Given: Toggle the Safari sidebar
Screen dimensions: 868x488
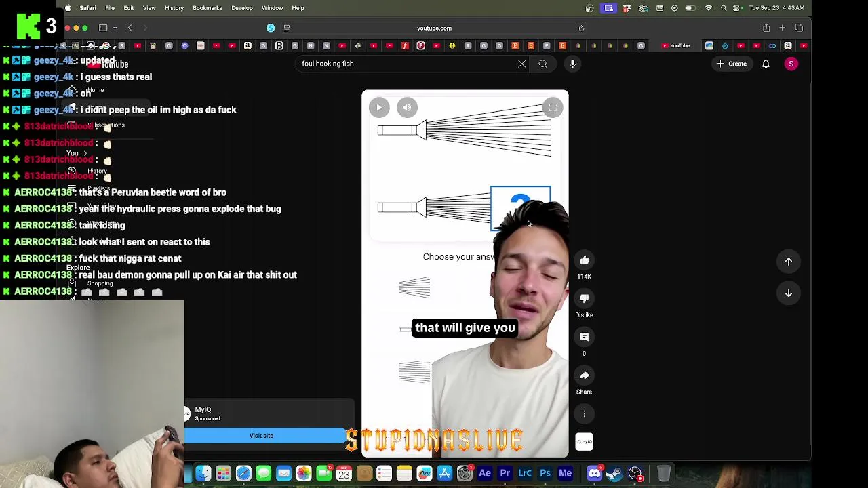Looking at the screenshot, I should pyautogui.click(x=103, y=28).
